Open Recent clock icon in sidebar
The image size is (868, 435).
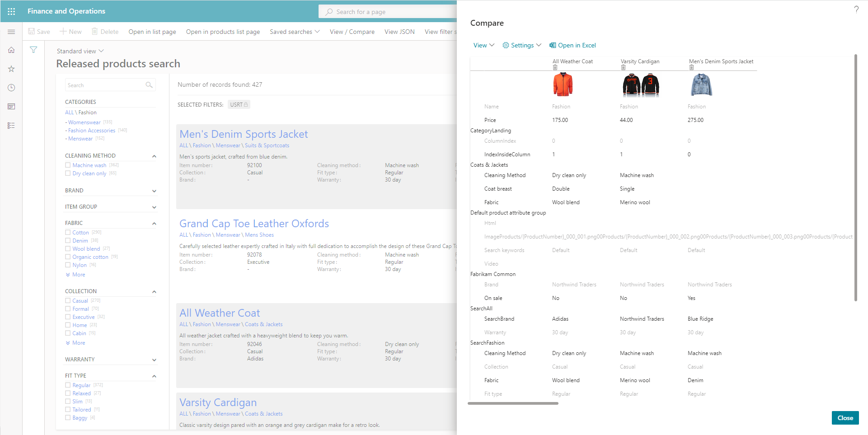[11, 88]
